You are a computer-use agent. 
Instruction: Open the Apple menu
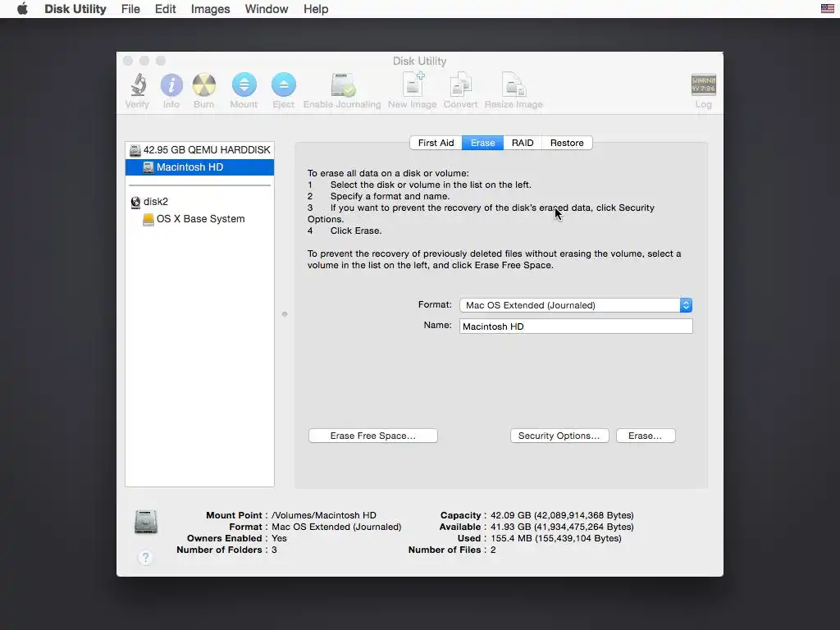coord(22,8)
